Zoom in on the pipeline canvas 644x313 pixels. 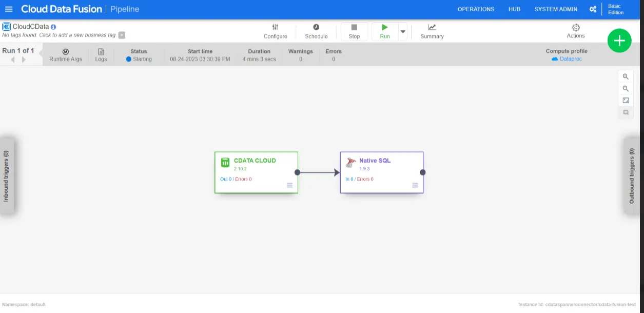point(626,76)
